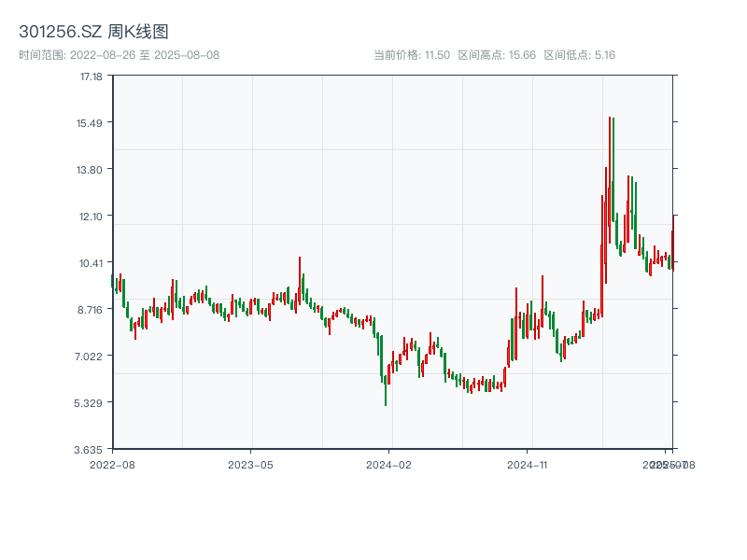Click the 区间高点: 15.66 label
Viewport: 747px width, 560px height.
pyautogui.click(x=497, y=55)
